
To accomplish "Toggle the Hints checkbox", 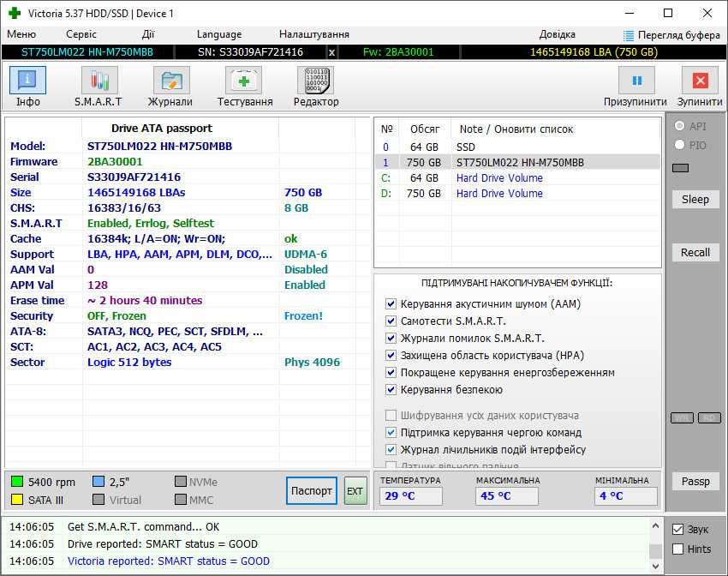I will tap(677, 549).
